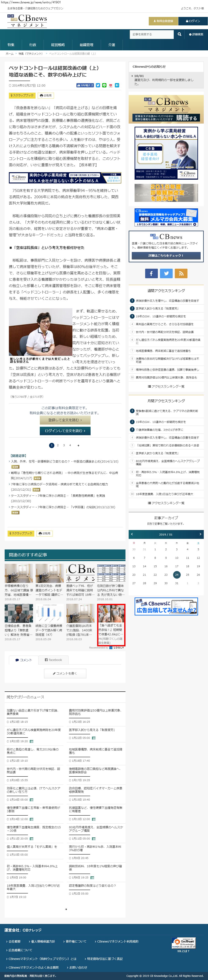Switch to コメント tab
Screen dimensions: 208x980
(x=23, y=660)
